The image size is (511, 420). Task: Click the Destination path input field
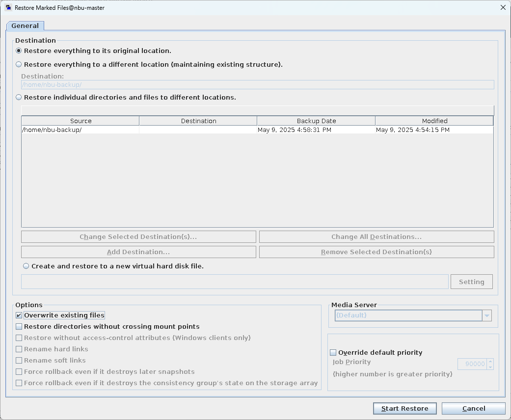[257, 85]
